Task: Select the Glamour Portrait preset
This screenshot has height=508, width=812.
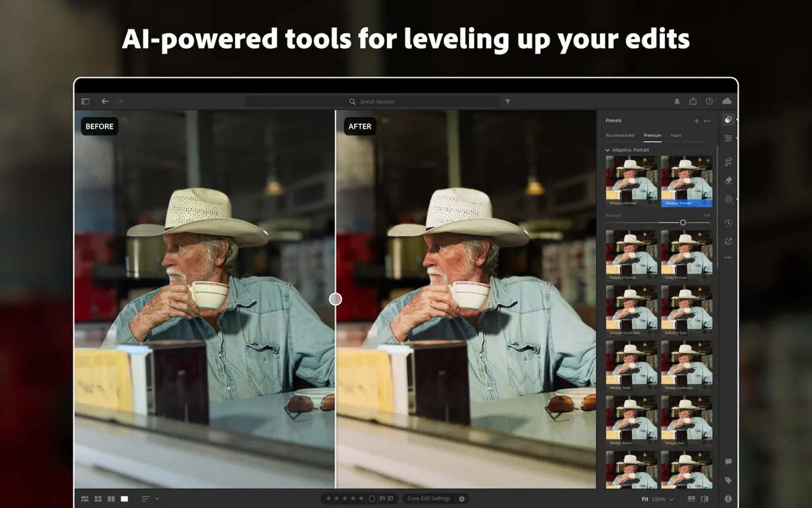Action: [x=686, y=181]
